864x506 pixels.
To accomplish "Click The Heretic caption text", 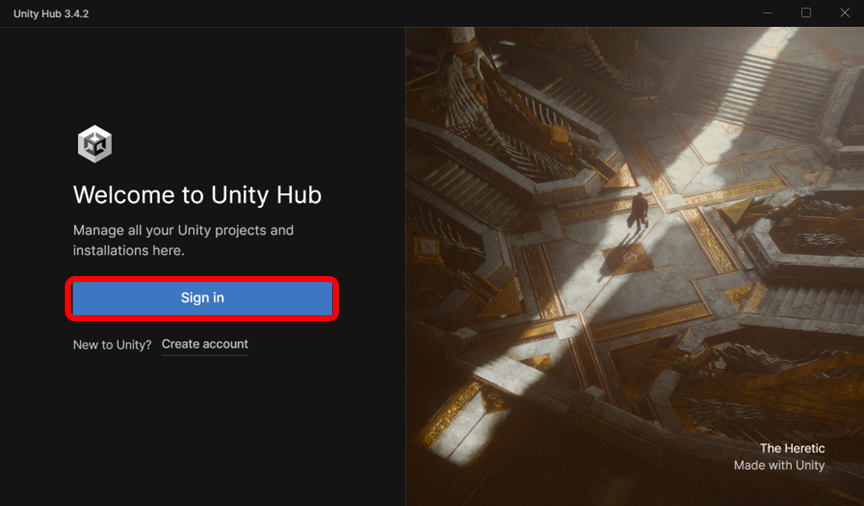I will coord(792,449).
